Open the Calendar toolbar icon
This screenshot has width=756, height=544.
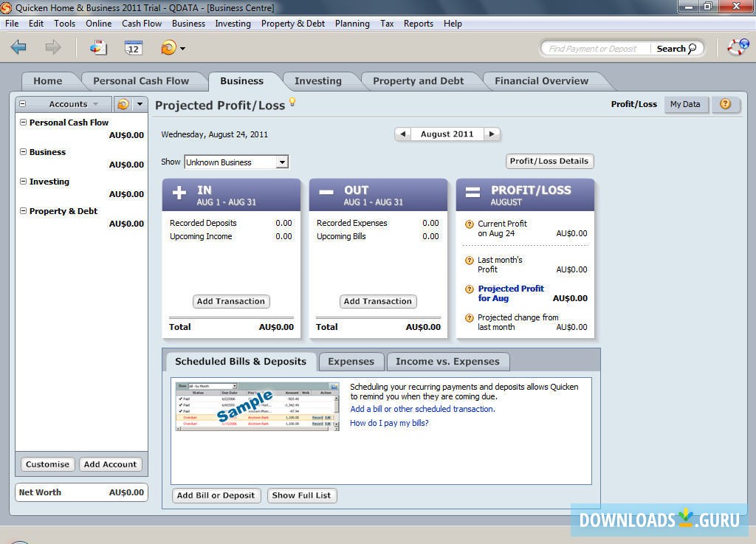tap(134, 47)
